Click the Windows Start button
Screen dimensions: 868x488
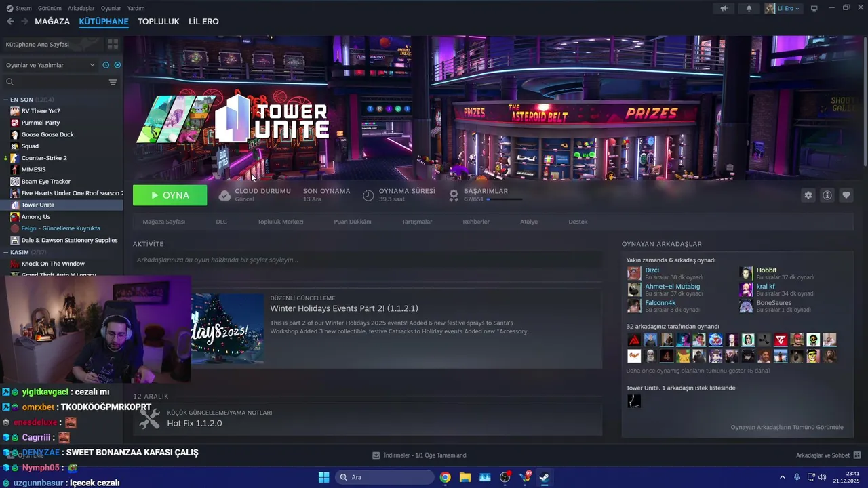[x=323, y=477]
